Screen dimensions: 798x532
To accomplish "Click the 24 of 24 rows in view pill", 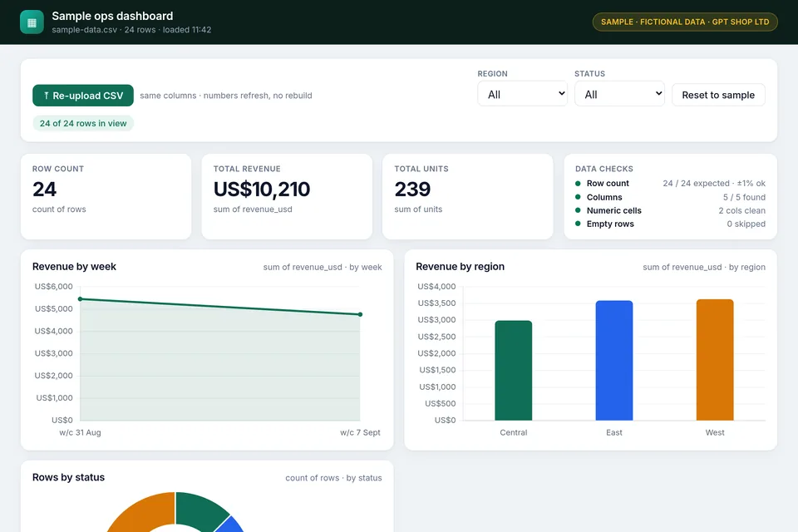I will pos(83,123).
